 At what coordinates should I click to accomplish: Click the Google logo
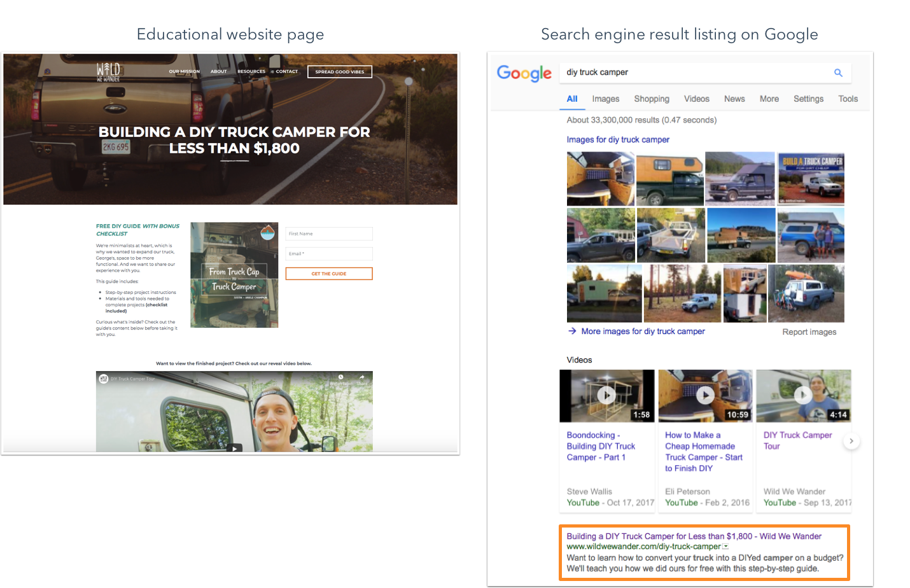tap(524, 73)
